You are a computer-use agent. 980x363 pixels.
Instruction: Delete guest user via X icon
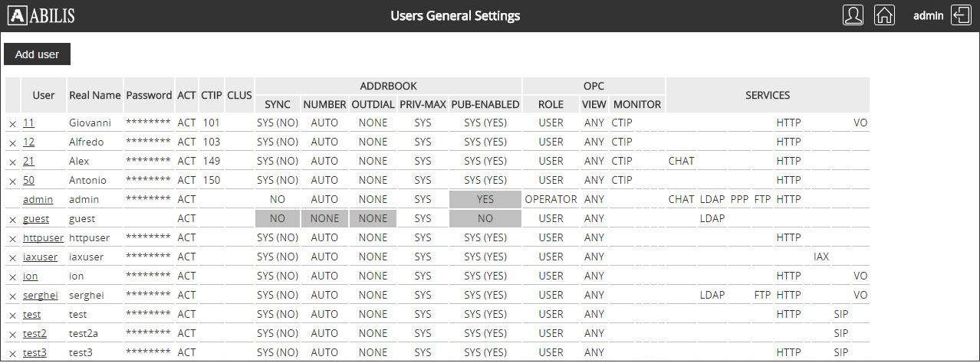(12, 219)
